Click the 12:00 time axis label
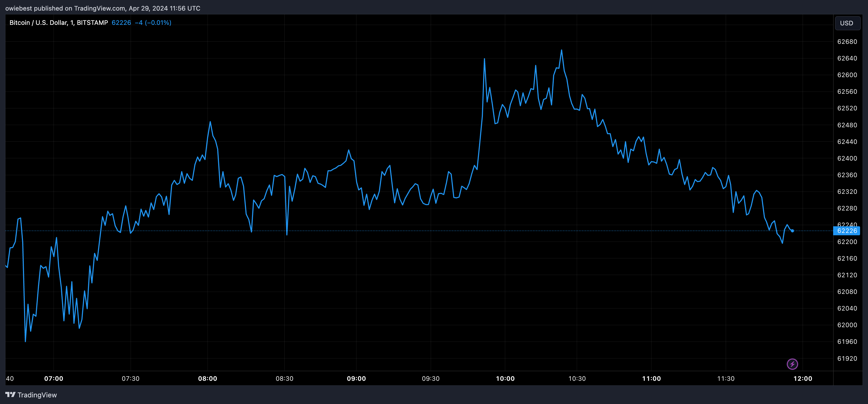The height and width of the screenshot is (404, 868). click(803, 378)
